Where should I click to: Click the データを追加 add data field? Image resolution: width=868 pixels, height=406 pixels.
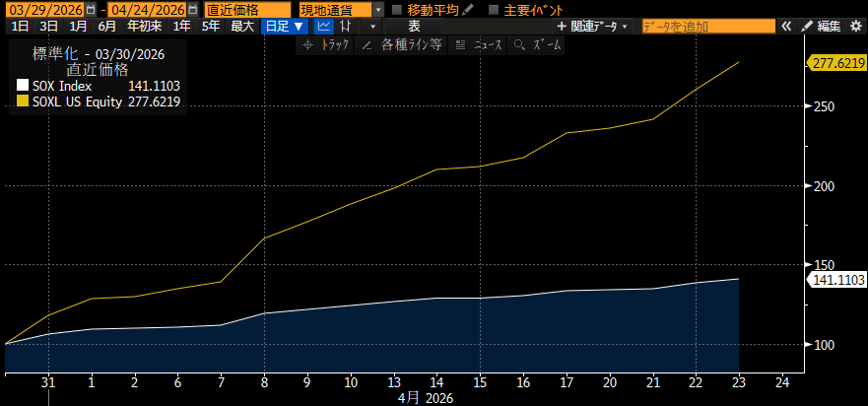708,26
